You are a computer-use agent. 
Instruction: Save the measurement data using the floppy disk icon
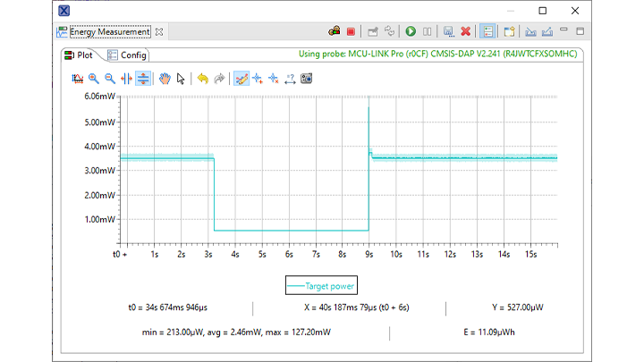click(x=449, y=31)
